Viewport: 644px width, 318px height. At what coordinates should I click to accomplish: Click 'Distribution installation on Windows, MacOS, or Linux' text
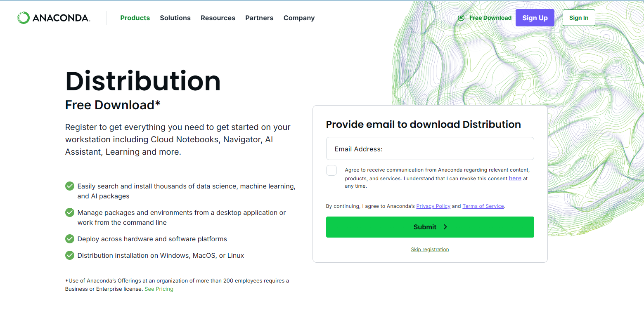tap(161, 255)
